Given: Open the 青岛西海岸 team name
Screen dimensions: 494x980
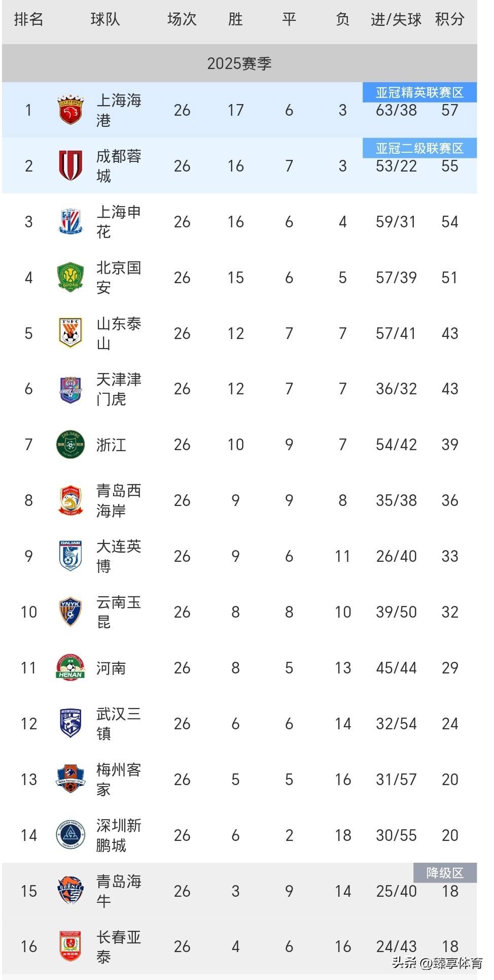Looking at the screenshot, I should [x=119, y=500].
